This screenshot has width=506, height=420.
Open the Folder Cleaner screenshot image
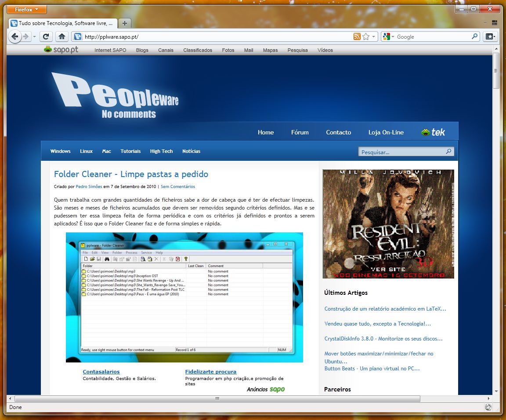click(184, 297)
